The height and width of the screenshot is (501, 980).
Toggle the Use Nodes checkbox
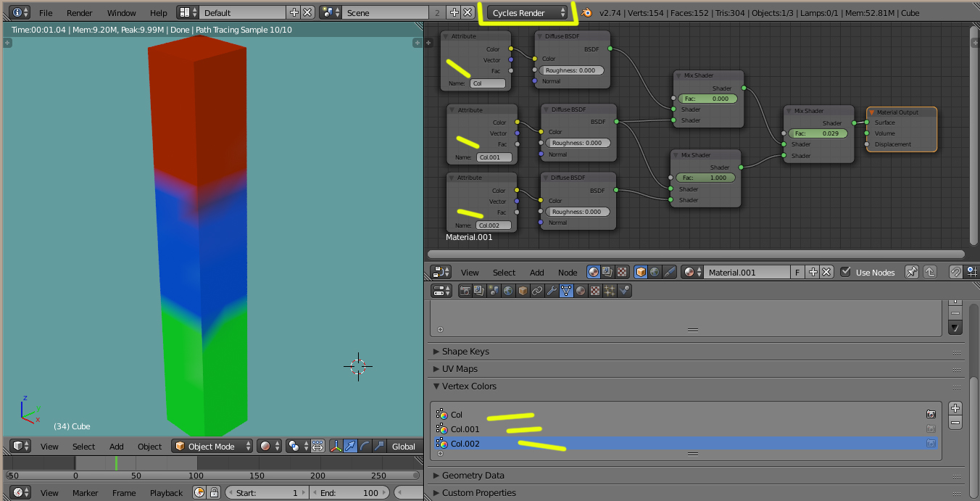[845, 272]
